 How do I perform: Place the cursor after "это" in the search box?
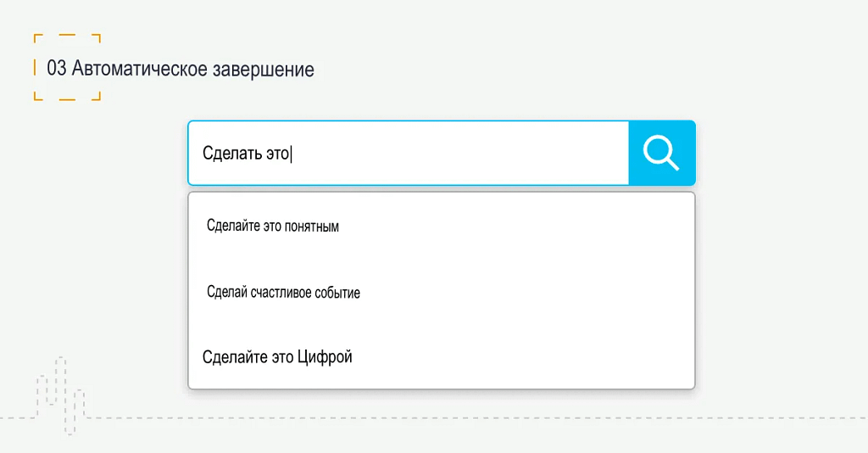point(291,154)
